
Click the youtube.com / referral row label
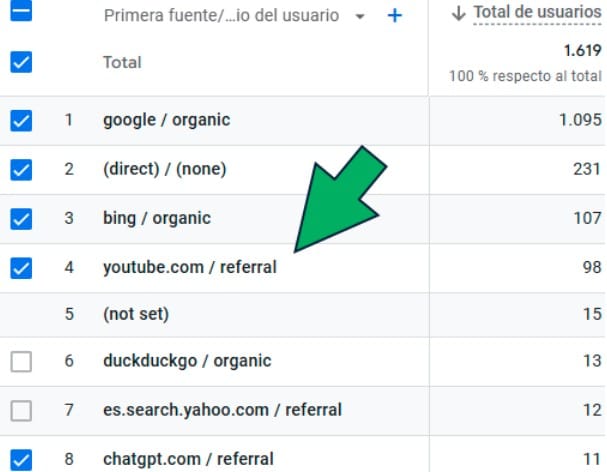click(x=189, y=268)
